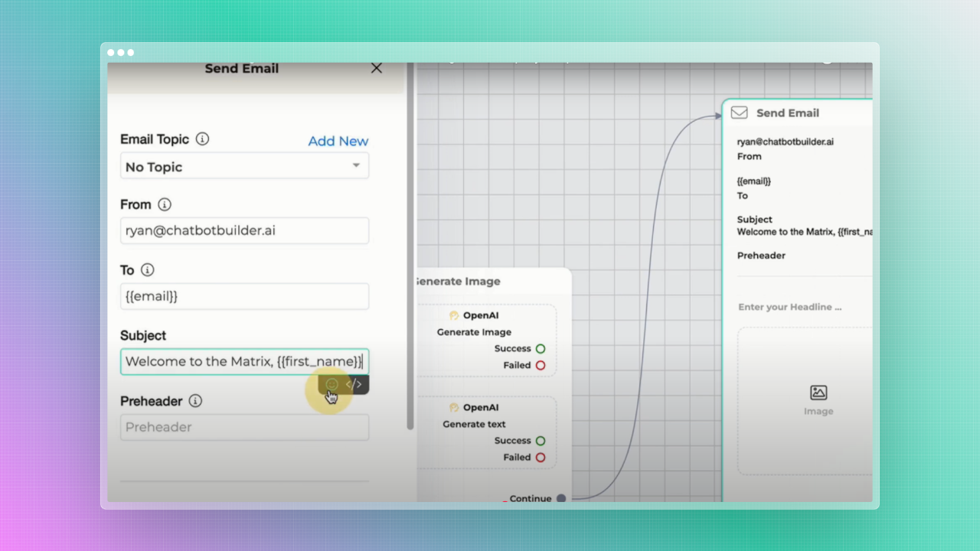This screenshot has width=980, height=551.
Task: Click the Continue label at the node bottom
Action: click(531, 498)
